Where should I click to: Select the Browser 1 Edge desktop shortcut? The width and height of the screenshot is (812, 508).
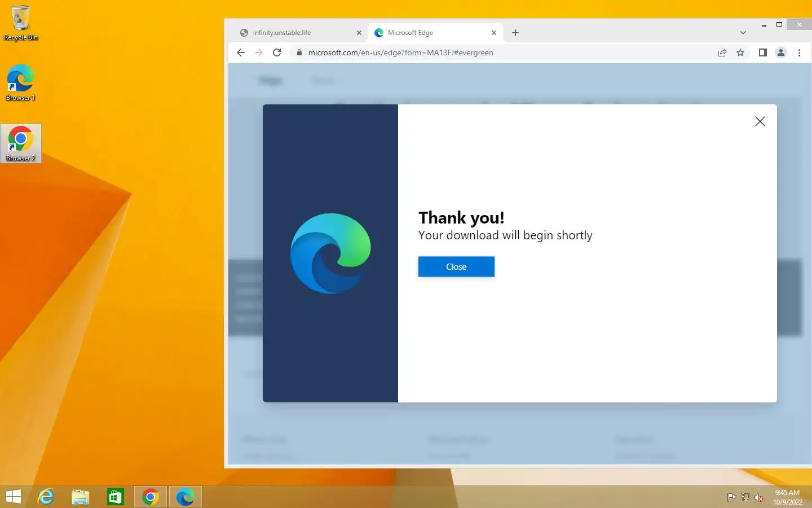[21, 83]
